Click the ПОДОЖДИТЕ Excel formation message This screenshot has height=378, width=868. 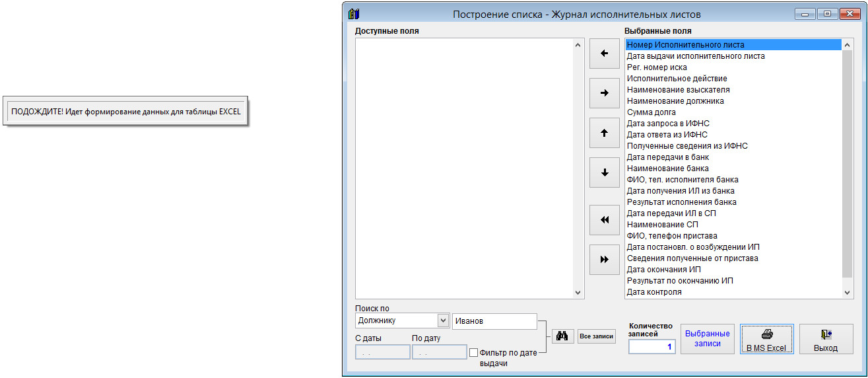[126, 112]
